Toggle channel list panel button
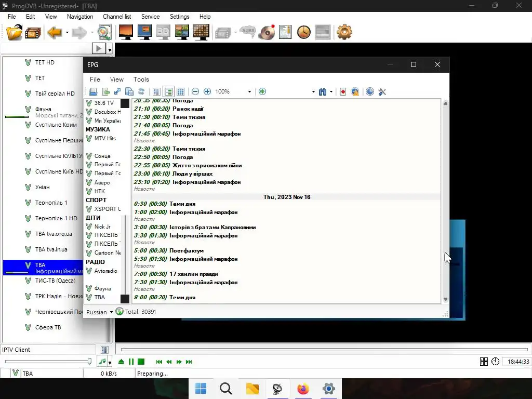The height and width of the screenshot is (399, 532). pos(104,350)
